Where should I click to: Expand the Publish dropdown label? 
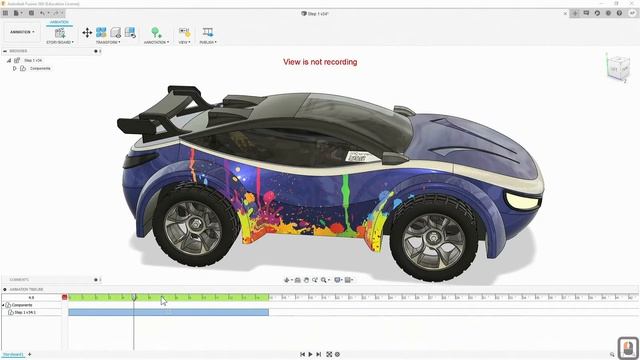coord(208,42)
